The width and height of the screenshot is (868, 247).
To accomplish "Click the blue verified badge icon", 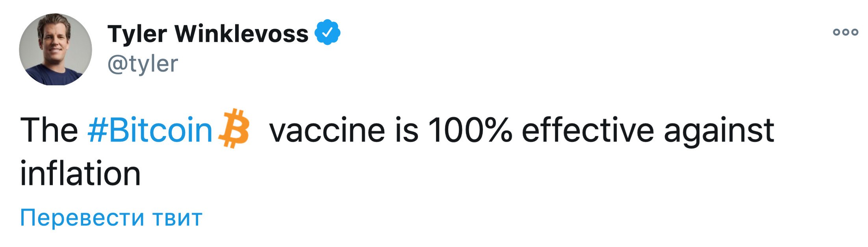I will pos(327,32).
